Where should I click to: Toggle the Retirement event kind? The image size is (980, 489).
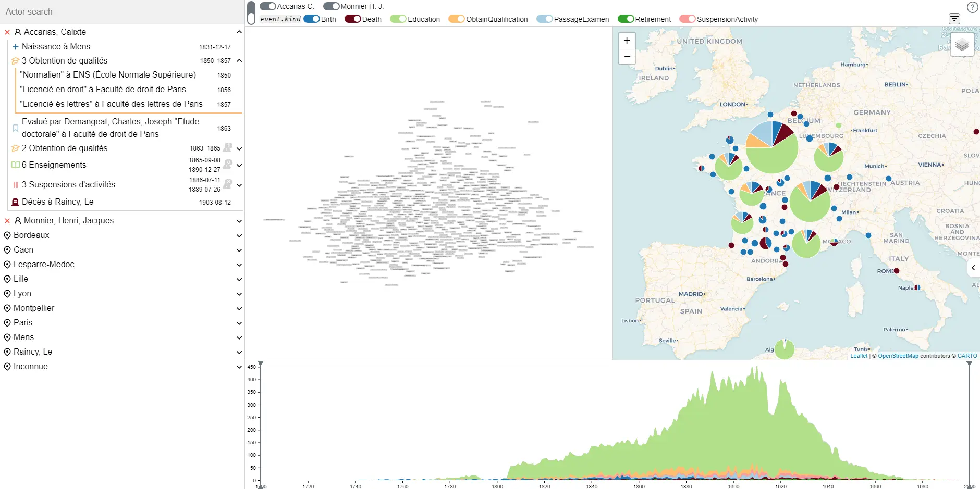click(626, 19)
